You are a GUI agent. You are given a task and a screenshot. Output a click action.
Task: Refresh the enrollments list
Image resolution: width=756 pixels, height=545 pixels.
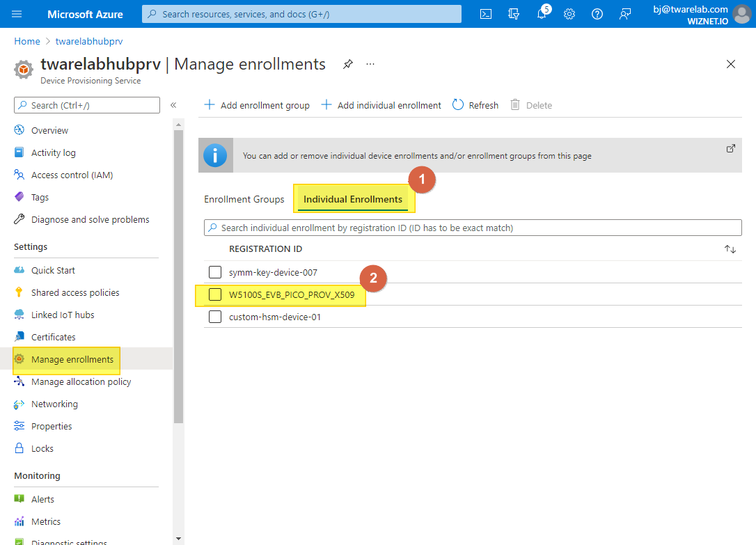475,105
